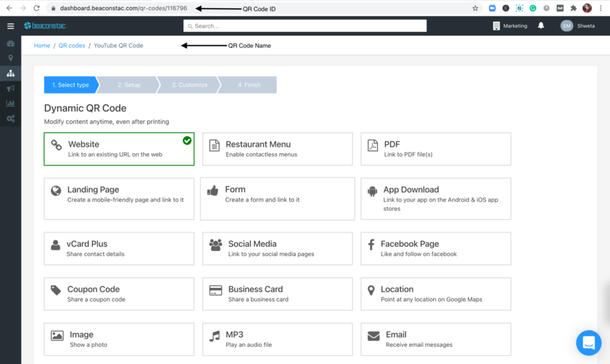This screenshot has height=364, width=610.
Task: Click the envelope icon on Email card
Action: (373, 336)
